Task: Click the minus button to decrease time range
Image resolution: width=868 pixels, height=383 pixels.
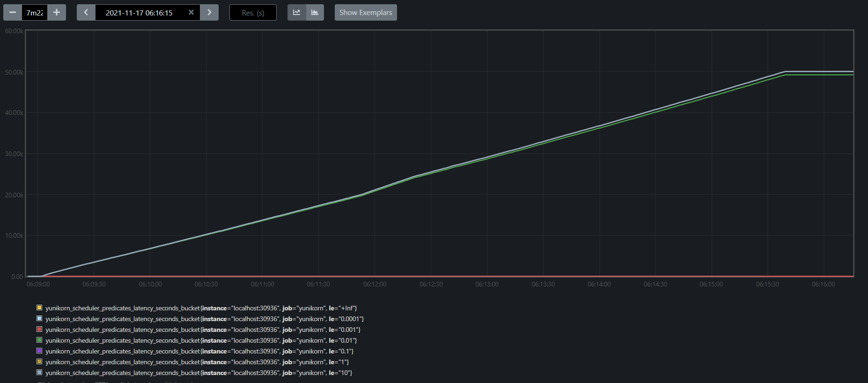Action: click(13, 13)
